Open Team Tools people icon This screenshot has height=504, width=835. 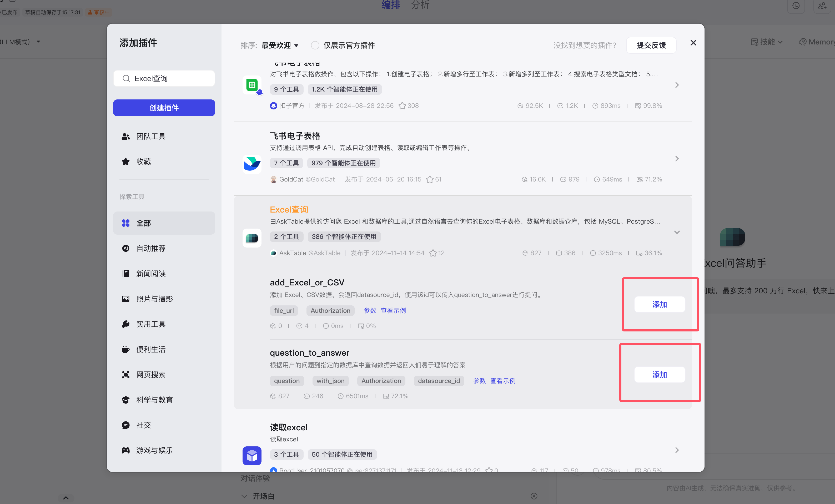[126, 136]
